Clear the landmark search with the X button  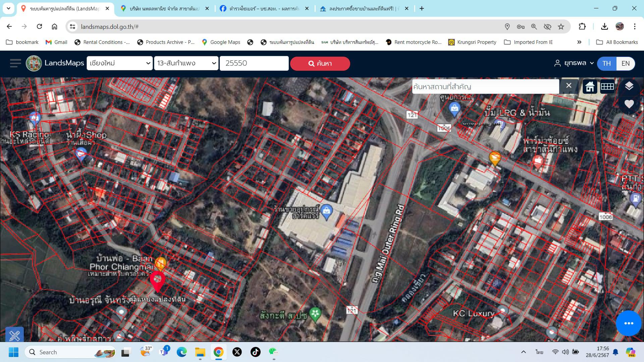click(x=569, y=86)
